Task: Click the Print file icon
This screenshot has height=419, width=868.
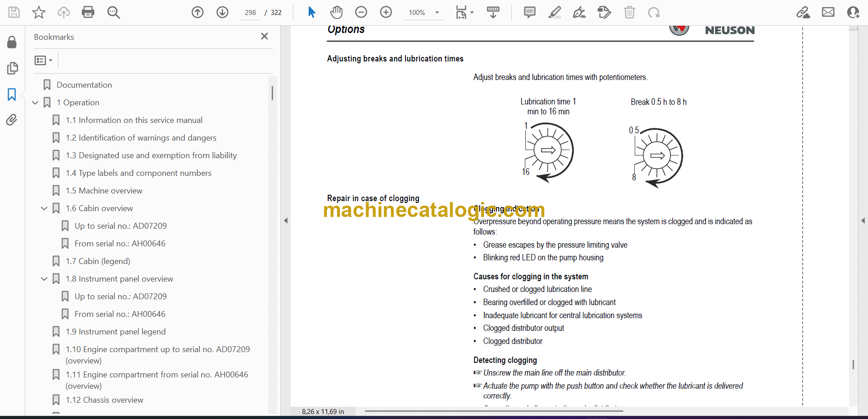Action: 88,12
